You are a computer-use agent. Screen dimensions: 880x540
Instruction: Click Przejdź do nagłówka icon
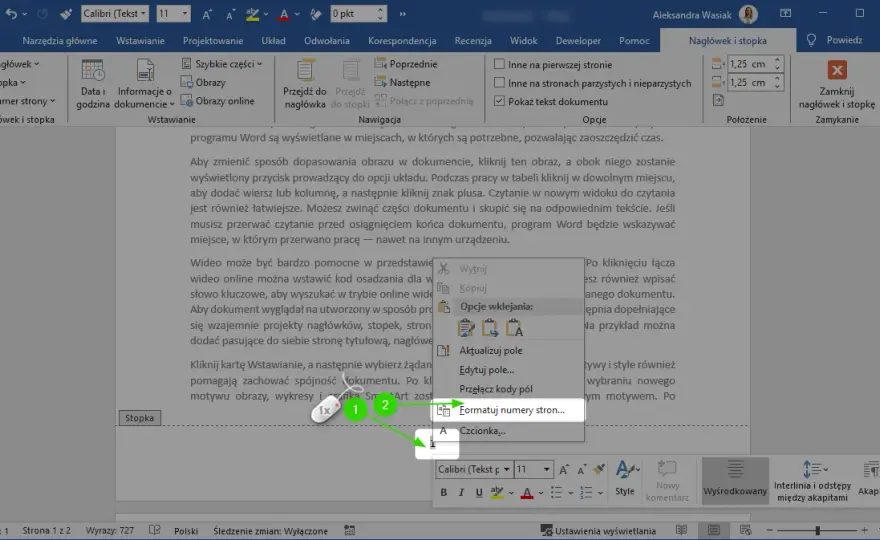point(305,71)
